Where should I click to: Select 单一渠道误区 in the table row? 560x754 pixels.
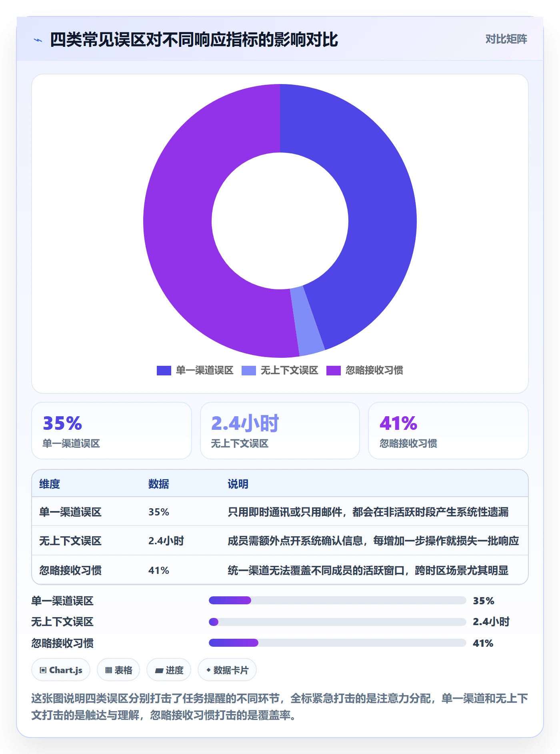click(70, 512)
